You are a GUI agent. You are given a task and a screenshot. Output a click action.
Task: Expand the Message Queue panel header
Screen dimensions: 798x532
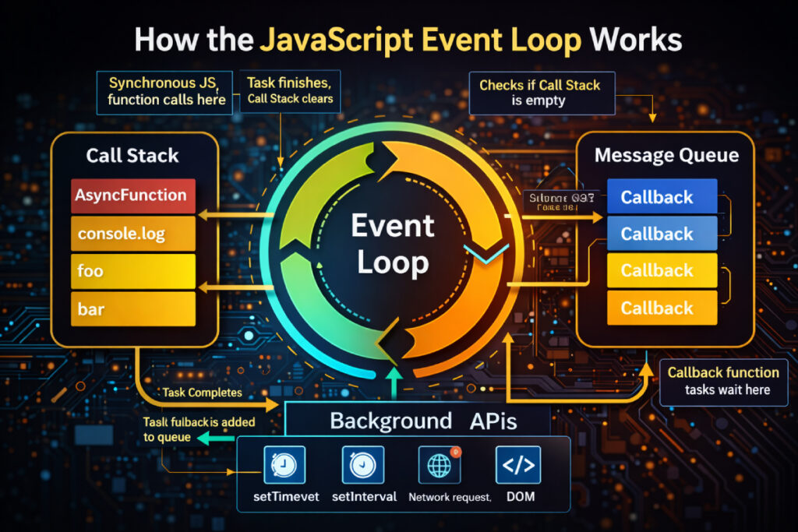tap(667, 155)
